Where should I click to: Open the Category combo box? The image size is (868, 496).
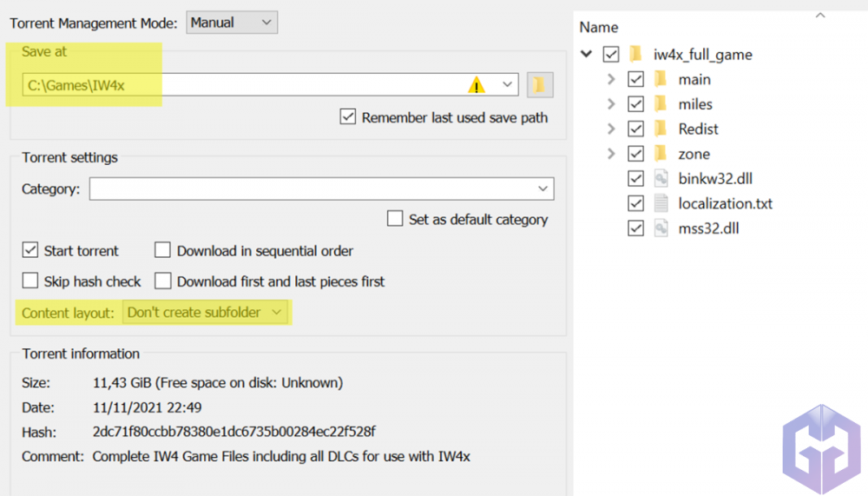coord(321,188)
